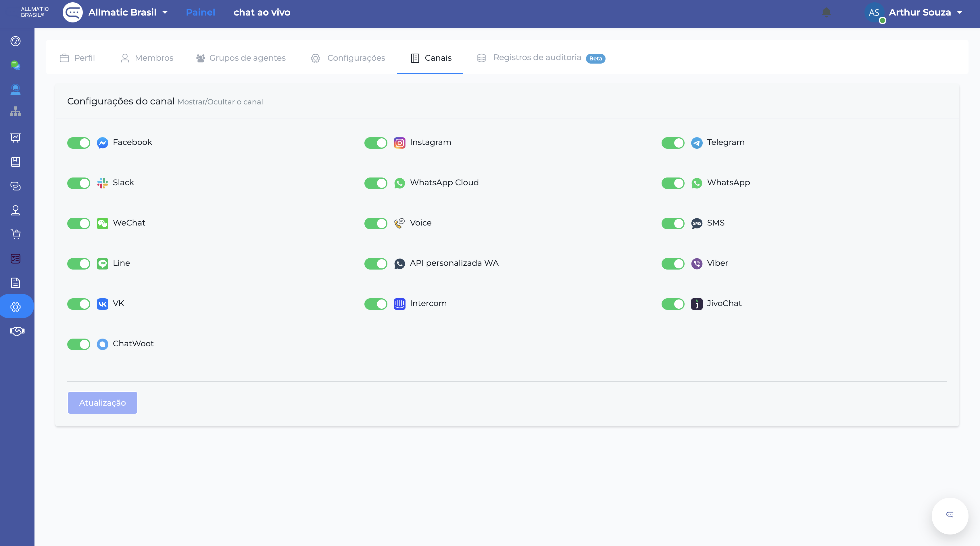Open the floating chat widget button
The height and width of the screenshot is (546, 980).
[950, 515]
